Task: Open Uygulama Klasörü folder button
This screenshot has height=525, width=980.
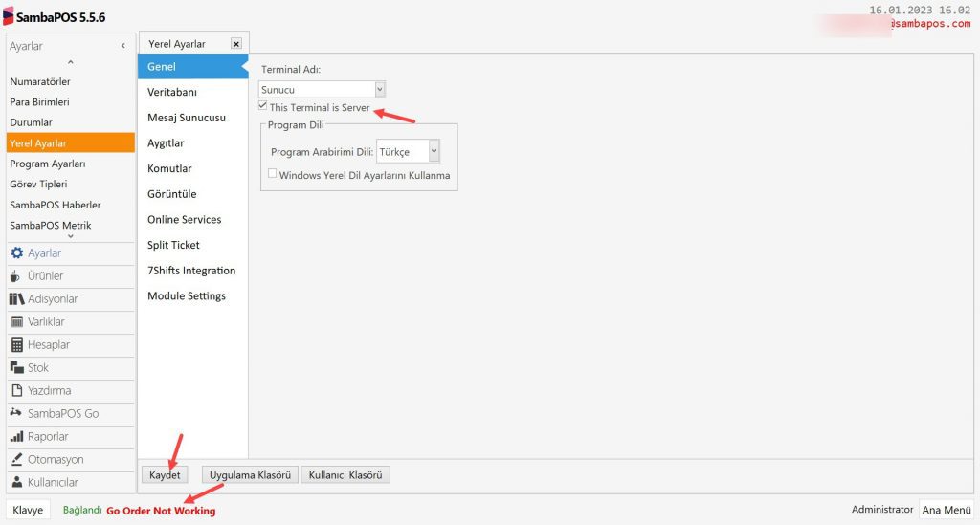Action: pos(249,475)
